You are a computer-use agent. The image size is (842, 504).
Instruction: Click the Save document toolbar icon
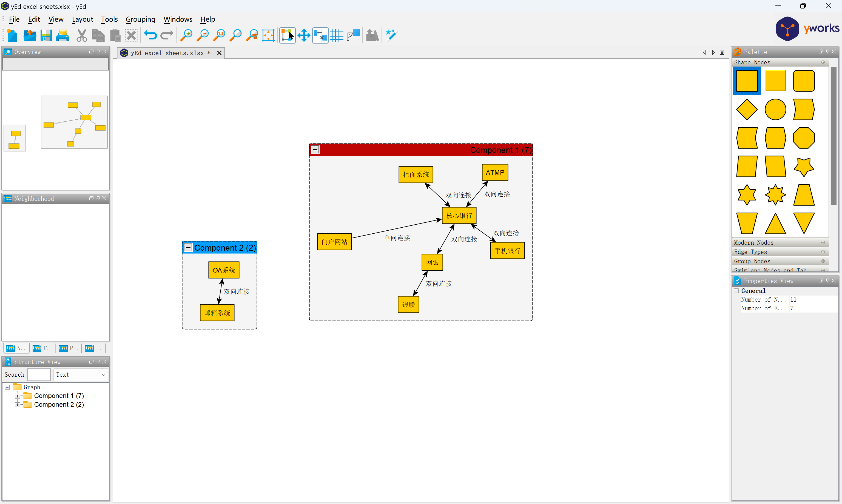click(x=46, y=35)
